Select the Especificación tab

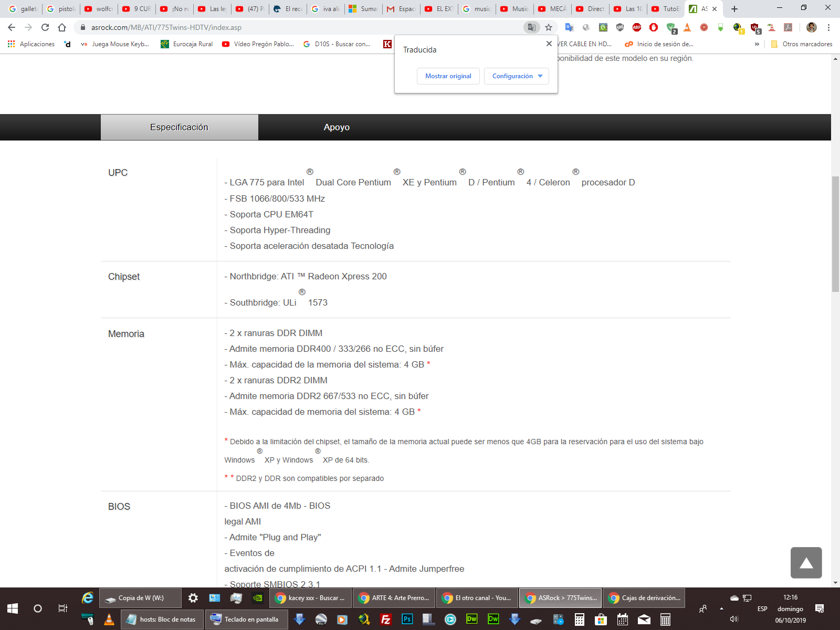[x=179, y=127]
